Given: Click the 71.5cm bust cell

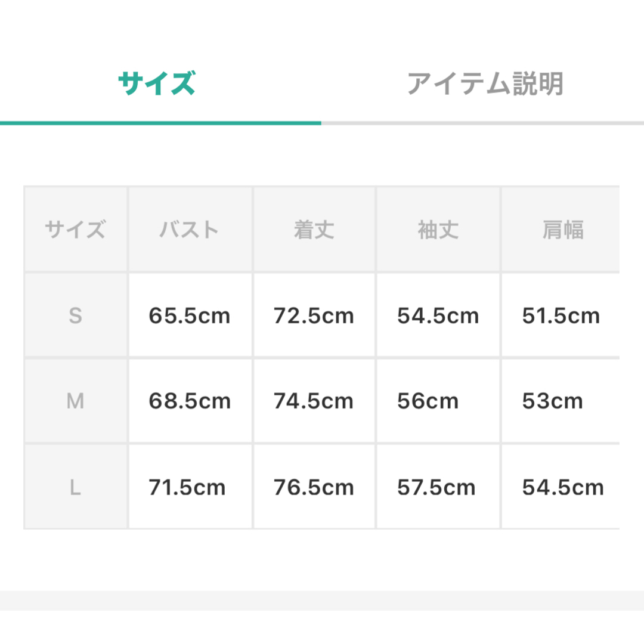Looking at the screenshot, I should tap(187, 488).
